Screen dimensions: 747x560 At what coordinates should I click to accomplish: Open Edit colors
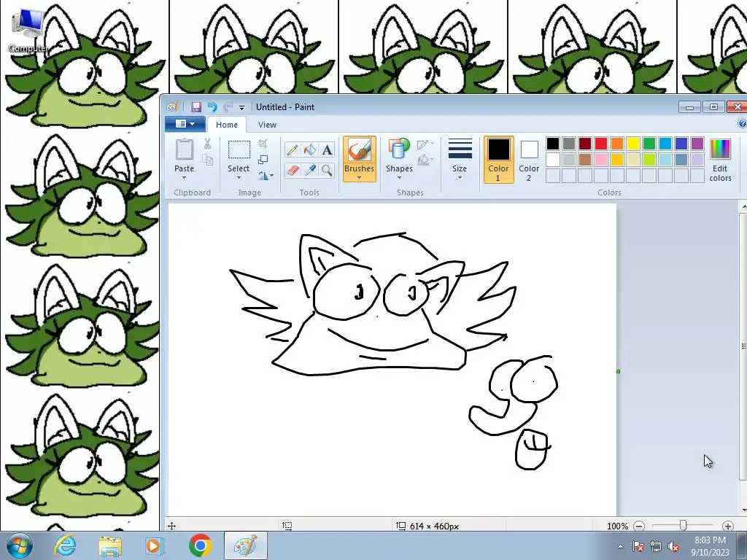point(720,160)
